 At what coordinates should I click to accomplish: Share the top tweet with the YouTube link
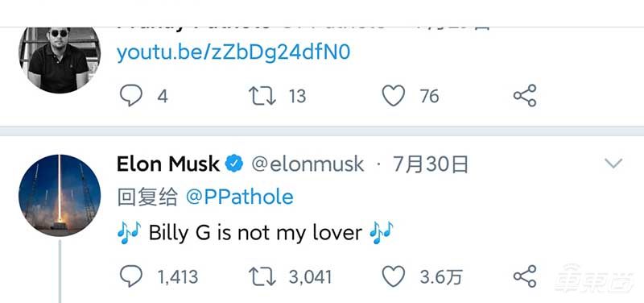click(x=525, y=95)
